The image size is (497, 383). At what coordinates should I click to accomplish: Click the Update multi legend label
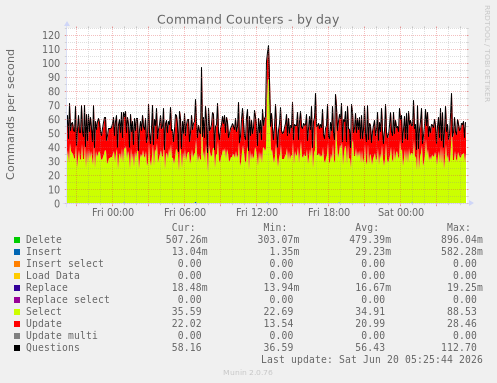point(62,335)
